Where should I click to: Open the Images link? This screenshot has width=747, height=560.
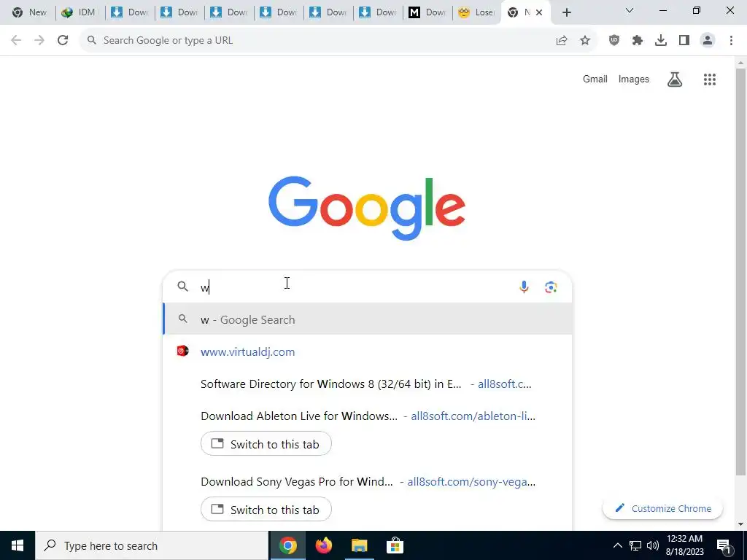634,79
